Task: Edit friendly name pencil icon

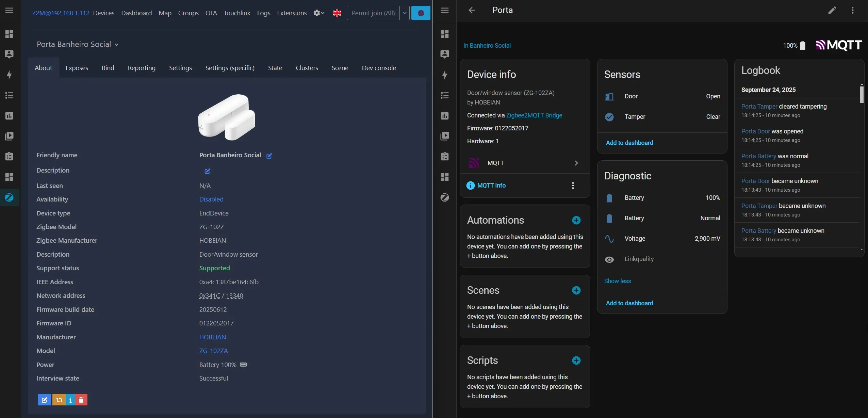Action: coord(269,156)
